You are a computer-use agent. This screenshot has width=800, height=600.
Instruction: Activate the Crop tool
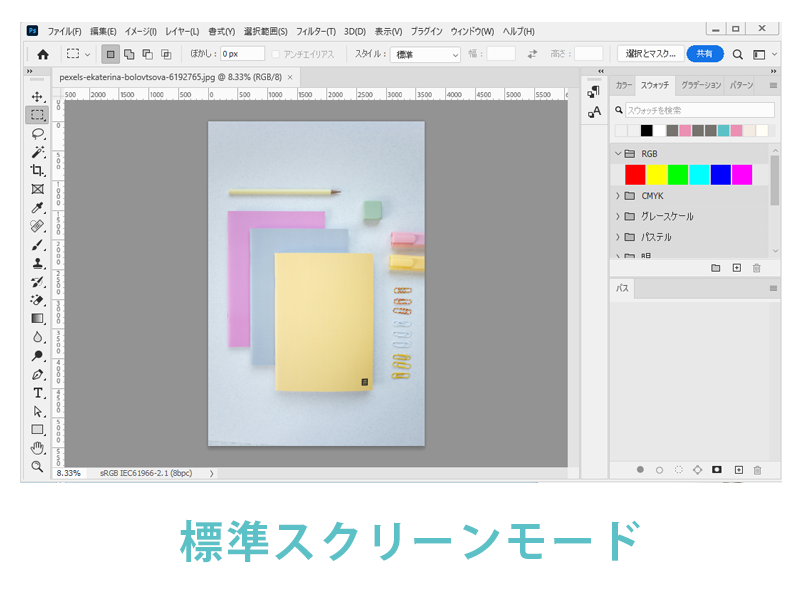(38, 170)
